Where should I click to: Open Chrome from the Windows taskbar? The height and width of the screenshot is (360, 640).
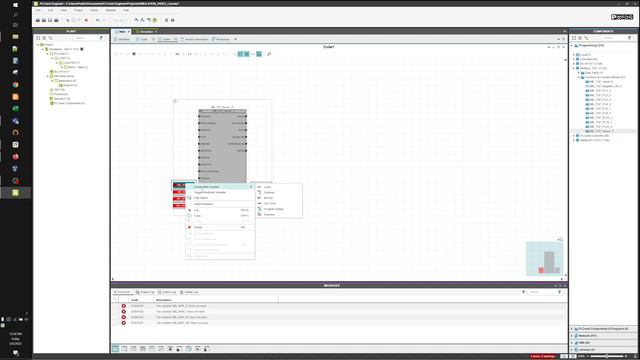16,85
